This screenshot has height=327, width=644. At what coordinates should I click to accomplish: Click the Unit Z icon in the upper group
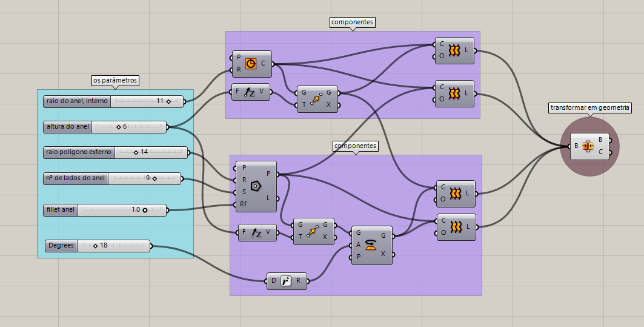(x=250, y=93)
